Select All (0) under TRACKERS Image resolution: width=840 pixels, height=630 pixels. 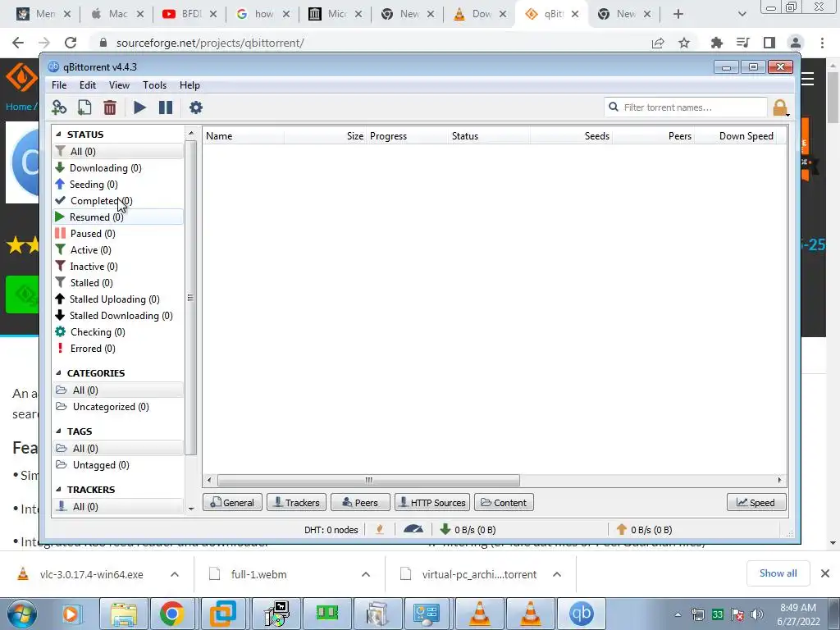tap(118, 506)
